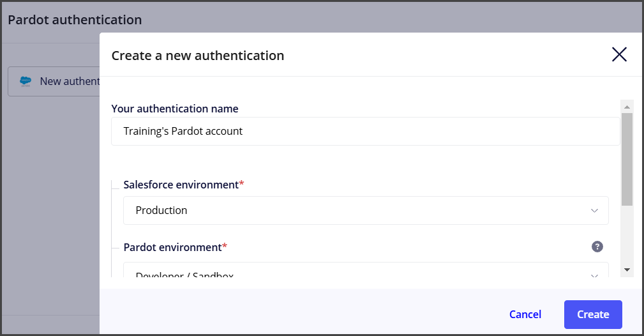Viewport: 644px width, 336px height.
Task: Click the Salesforce Pardot logo icon
Action: pyautogui.click(x=26, y=81)
